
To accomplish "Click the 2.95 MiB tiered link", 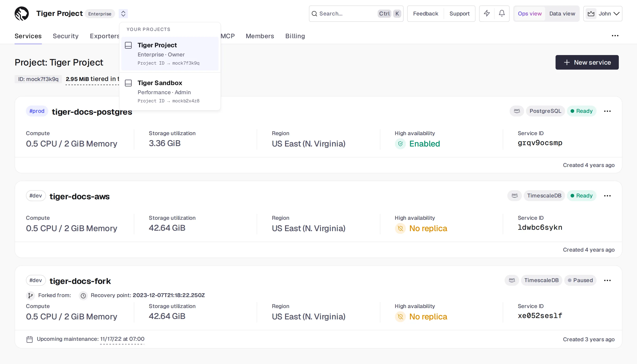I will tap(92, 79).
